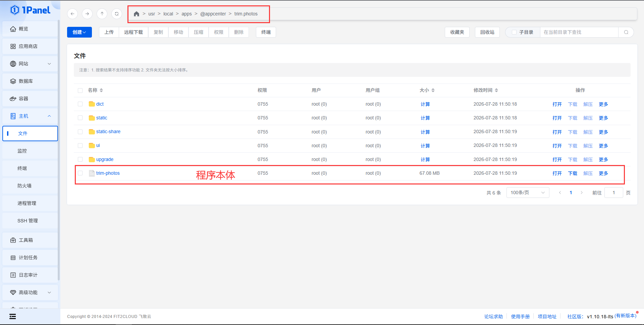This screenshot has width=644, height=325.
Task: Expand the 网站 sidebar menu
Action: point(30,64)
